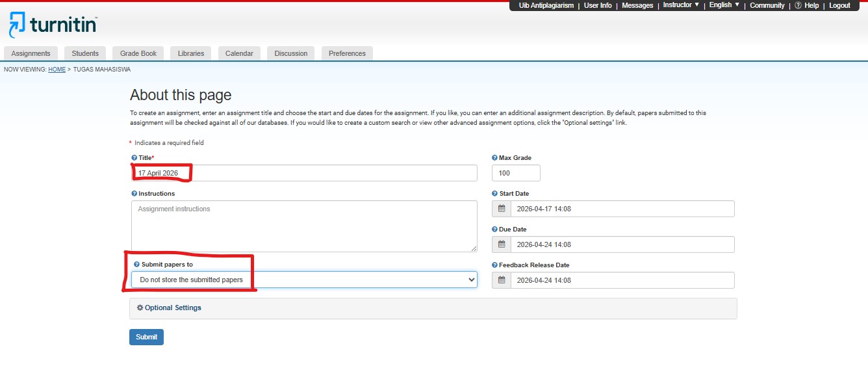868x381 pixels.
Task: Open the Instructor role dropdown
Action: click(681, 5)
